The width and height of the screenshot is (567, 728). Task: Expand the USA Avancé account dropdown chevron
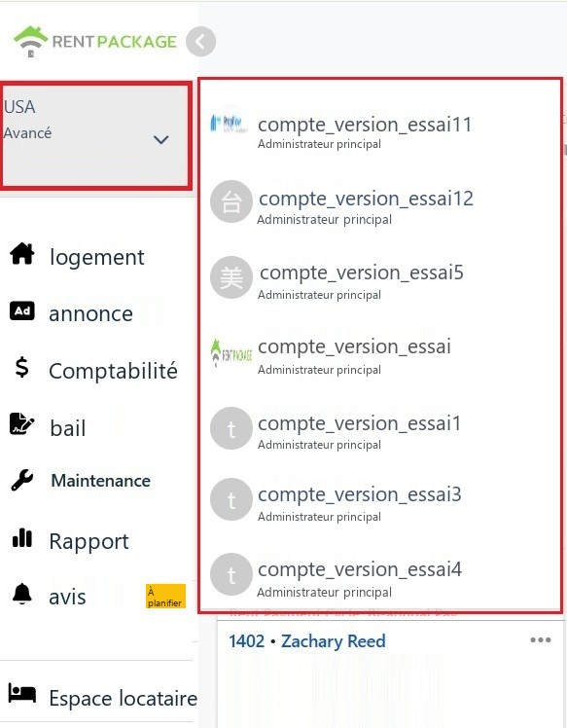pyautogui.click(x=161, y=139)
